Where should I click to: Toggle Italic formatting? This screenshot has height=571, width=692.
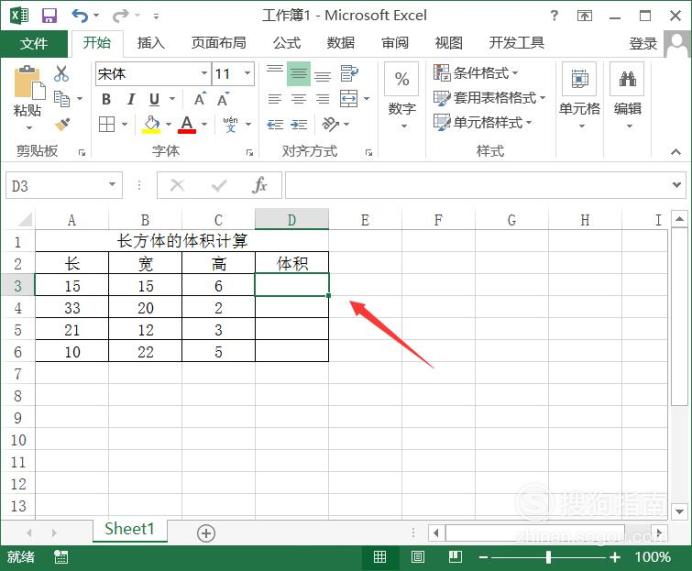pos(131,99)
